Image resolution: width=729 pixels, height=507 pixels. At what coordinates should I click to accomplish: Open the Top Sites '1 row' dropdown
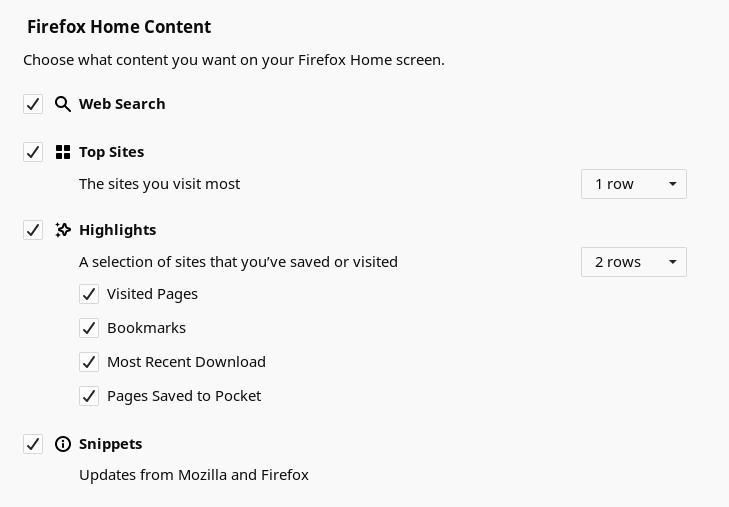634,184
